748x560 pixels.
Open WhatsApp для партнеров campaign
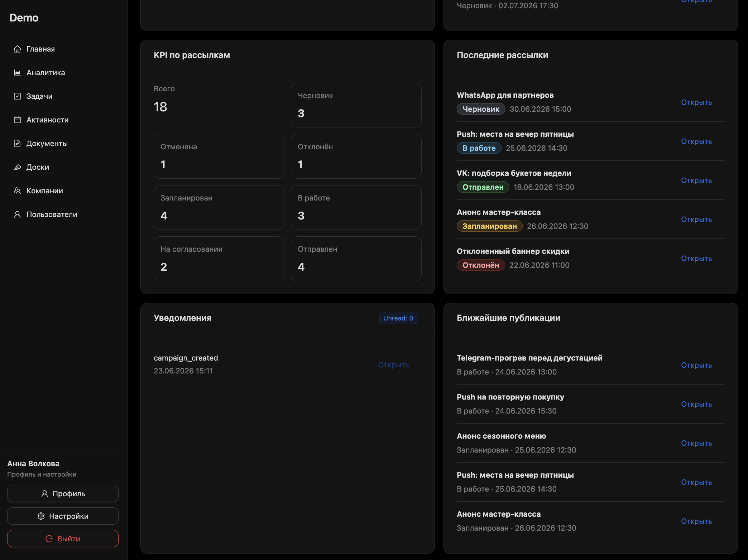point(696,102)
